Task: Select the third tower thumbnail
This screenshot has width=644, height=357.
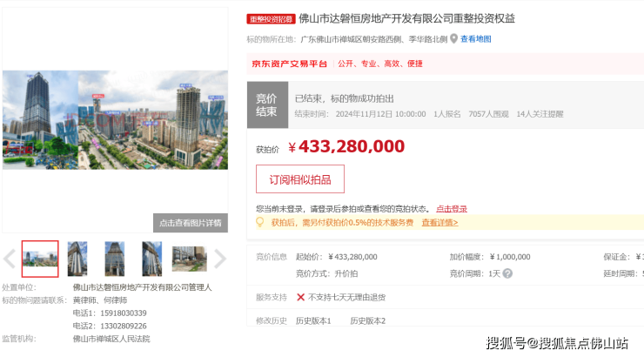Action: [x=115, y=259]
